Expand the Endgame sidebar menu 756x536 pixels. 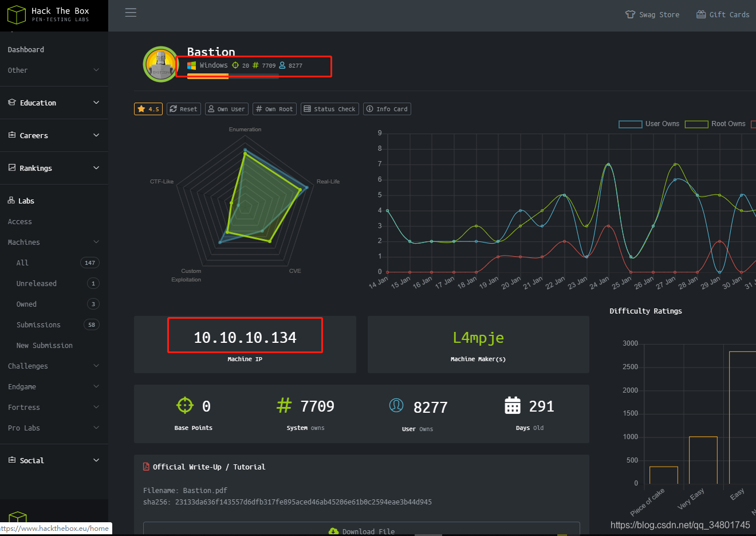coord(54,387)
